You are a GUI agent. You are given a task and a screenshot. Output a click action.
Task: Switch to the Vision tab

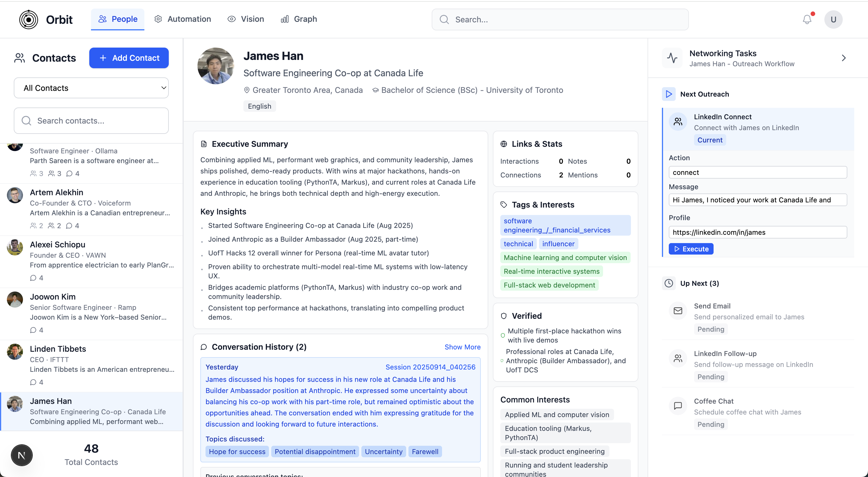[246, 19]
